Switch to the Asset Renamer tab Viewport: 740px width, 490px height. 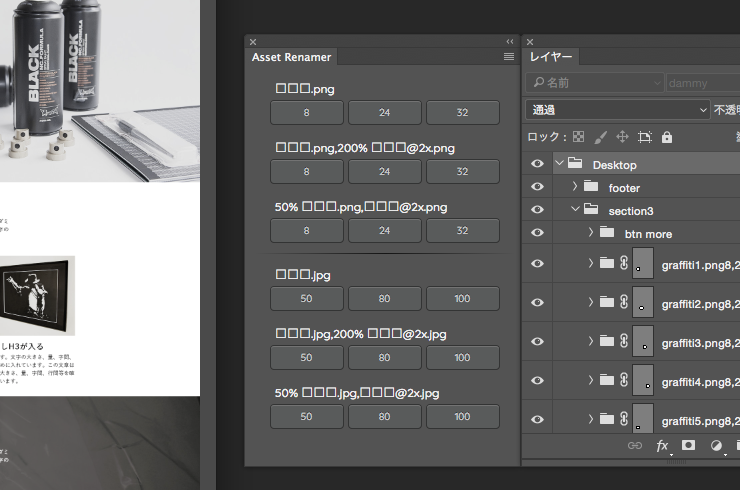click(291, 58)
